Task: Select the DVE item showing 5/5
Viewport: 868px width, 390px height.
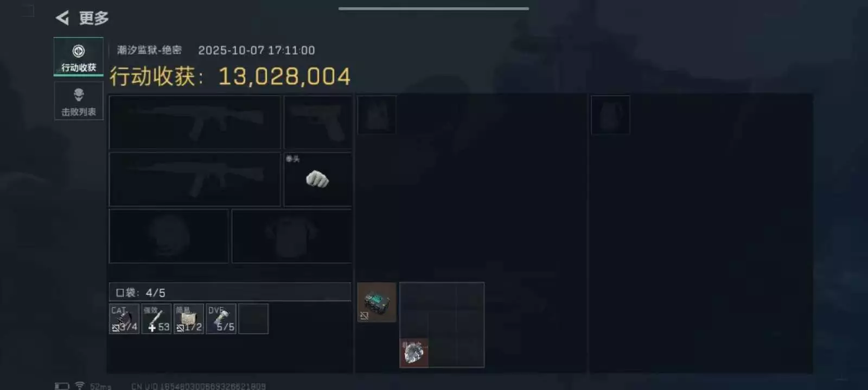Action: pos(221,319)
